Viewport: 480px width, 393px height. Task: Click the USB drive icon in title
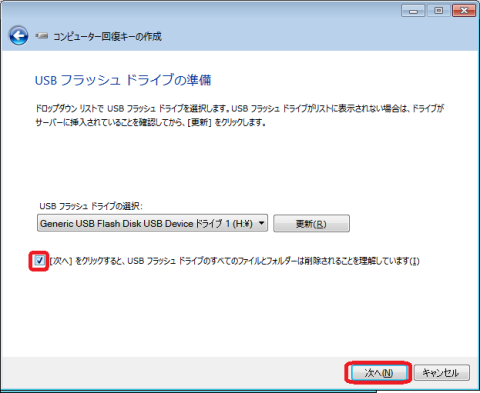click(42, 35)
